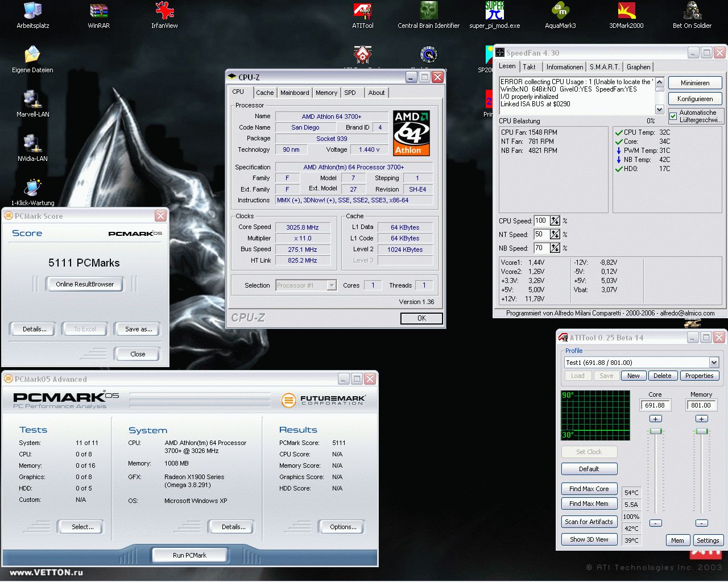Viewport: 728px width, 582px height.
Task: Click the Konfigurieren button in SpeedFan
Action: pos(695,99)
